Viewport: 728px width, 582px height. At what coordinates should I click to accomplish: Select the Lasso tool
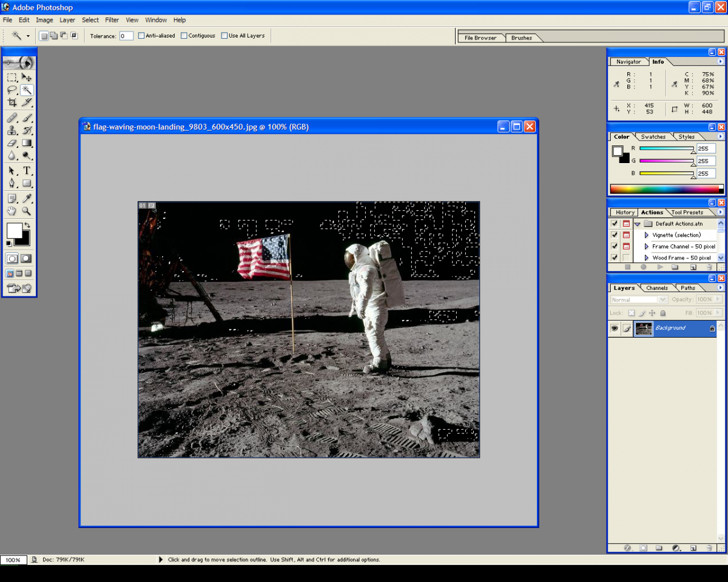coord(12,90)
